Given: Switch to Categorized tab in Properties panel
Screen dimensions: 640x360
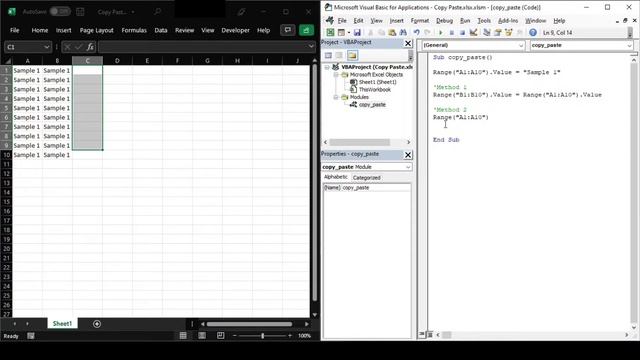Looking at the screenshot, I should (367, 178).
